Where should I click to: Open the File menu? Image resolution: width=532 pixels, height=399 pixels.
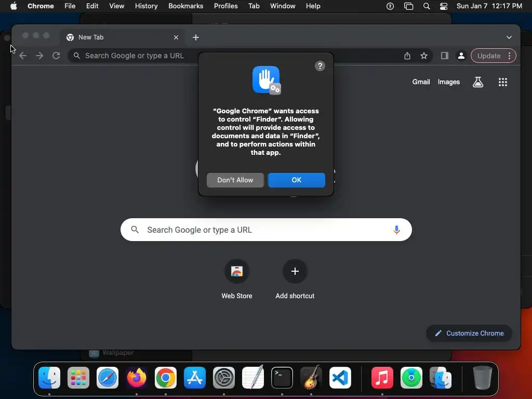tap(70, 6)
